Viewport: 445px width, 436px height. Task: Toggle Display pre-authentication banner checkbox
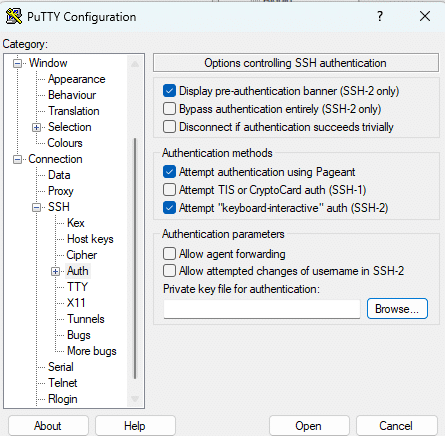click(169, 91)
